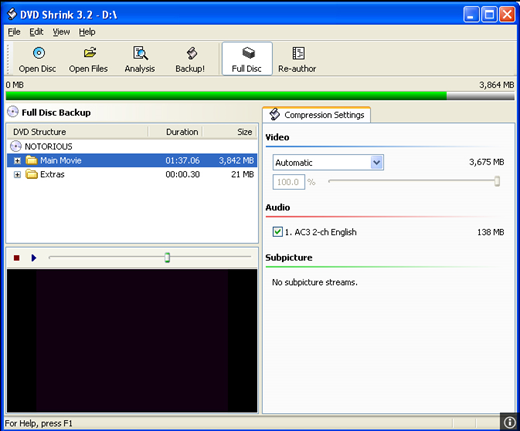
Task: Click the Full Disc Backup disc icon
Action: pyautogui.click(x=13, y=112)
